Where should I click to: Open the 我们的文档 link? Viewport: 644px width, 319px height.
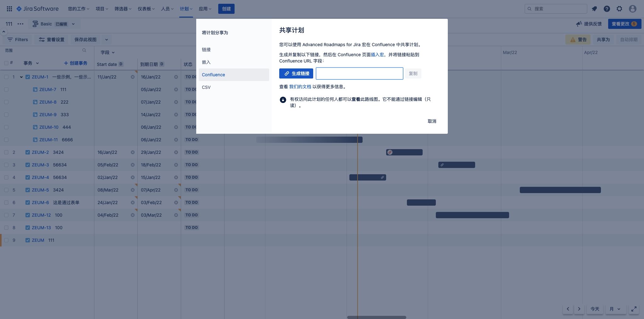(x=300, y=87)
